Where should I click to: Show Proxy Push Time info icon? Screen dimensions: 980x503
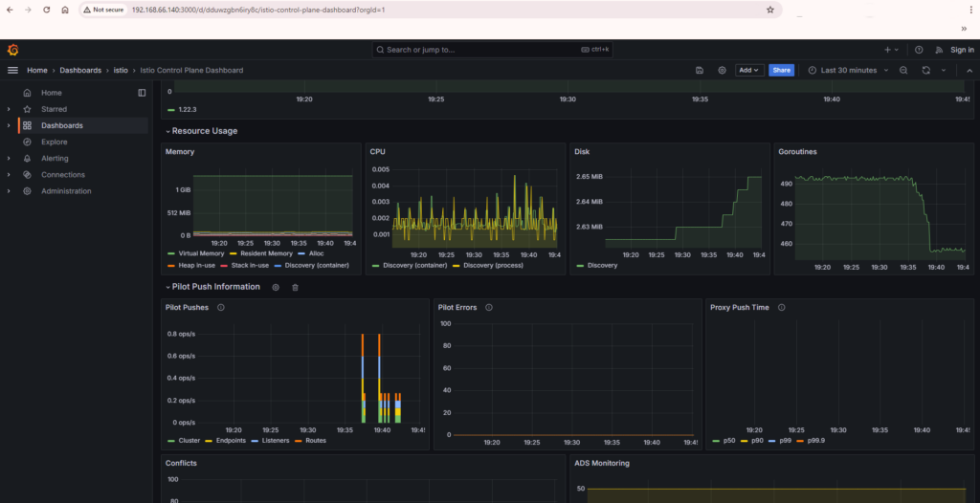[781, 307]
